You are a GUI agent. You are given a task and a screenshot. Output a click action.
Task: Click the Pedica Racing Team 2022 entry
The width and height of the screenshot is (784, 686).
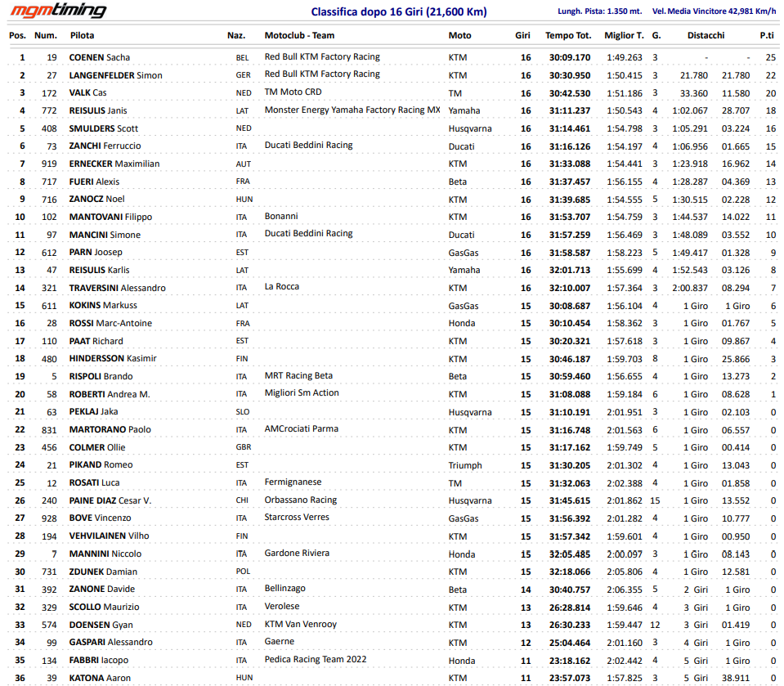(x=316, y=659)
